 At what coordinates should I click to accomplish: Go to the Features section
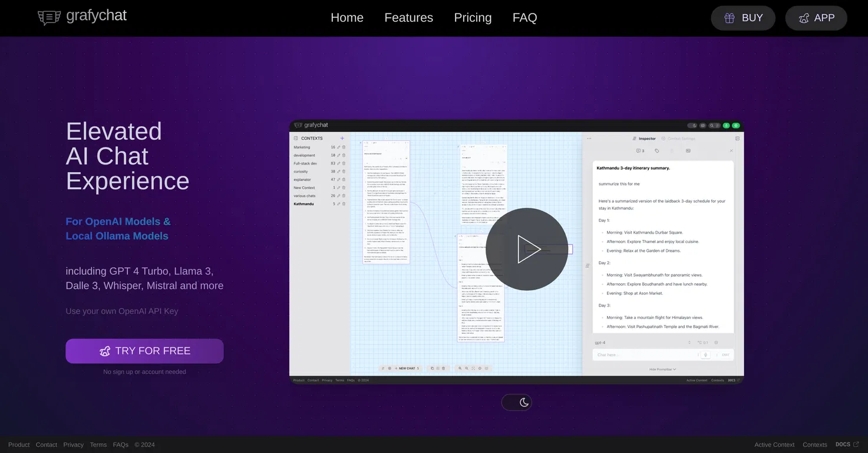pyautogui.click(x=408, y=18)
